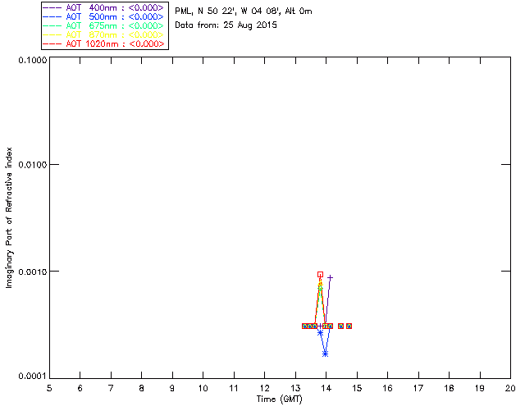The width and height of the screenshot is (525, 420).
Task: Click the 'Data from: 25 Aug 2015' text
Action: (226, 25)
